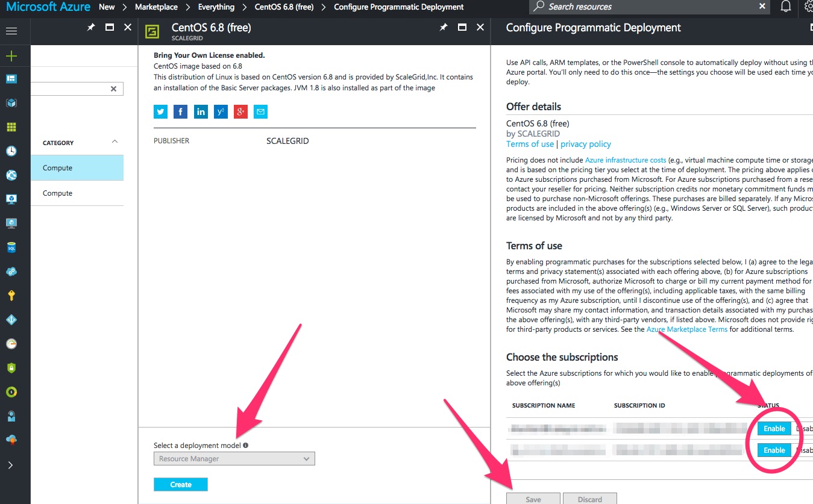This screenshot has width=813, height=504.
Task: Open the Azure Marketplace Terms link
Action: 687,329
